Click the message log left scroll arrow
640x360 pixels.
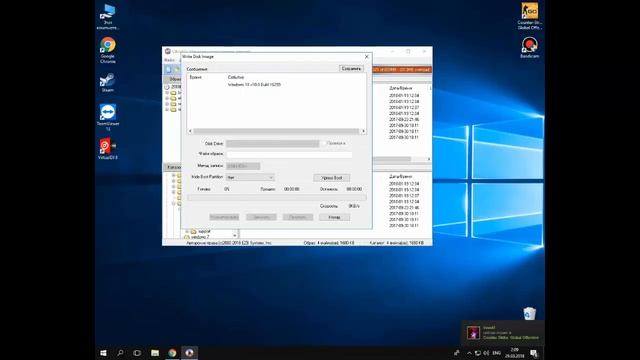coord(190,131)
